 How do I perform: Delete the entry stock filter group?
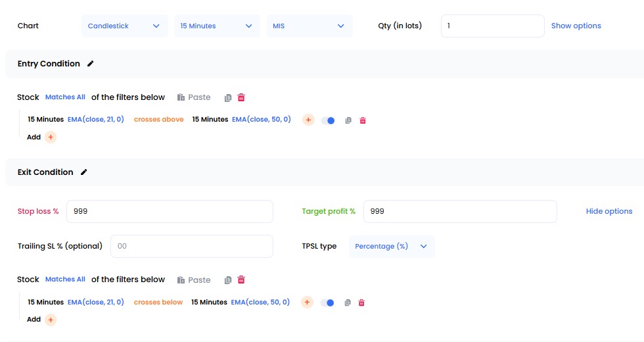241,97
